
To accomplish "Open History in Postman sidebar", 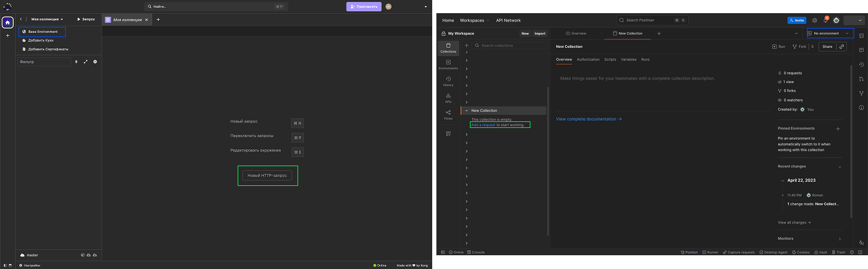I will pyautogui.click(x=448, y=81).
